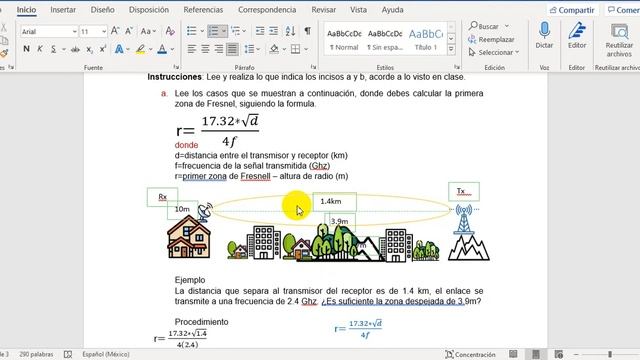Enable Concentración focus mode
The image size is (640, 360).
[x=470, y=354]
